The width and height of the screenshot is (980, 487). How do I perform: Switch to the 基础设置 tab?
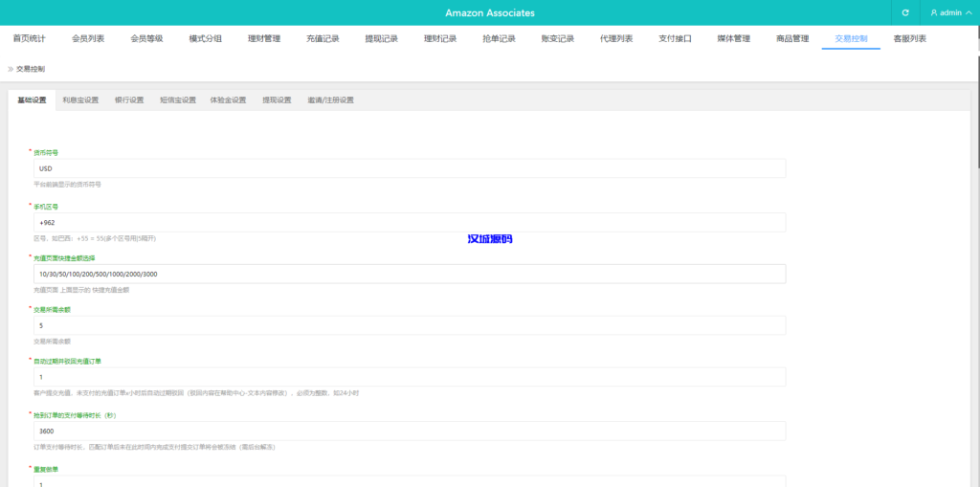[32, 100]
